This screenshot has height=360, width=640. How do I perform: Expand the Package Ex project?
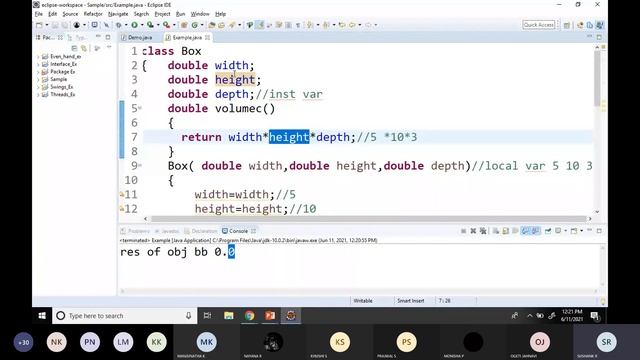click(x=38, y=72)
